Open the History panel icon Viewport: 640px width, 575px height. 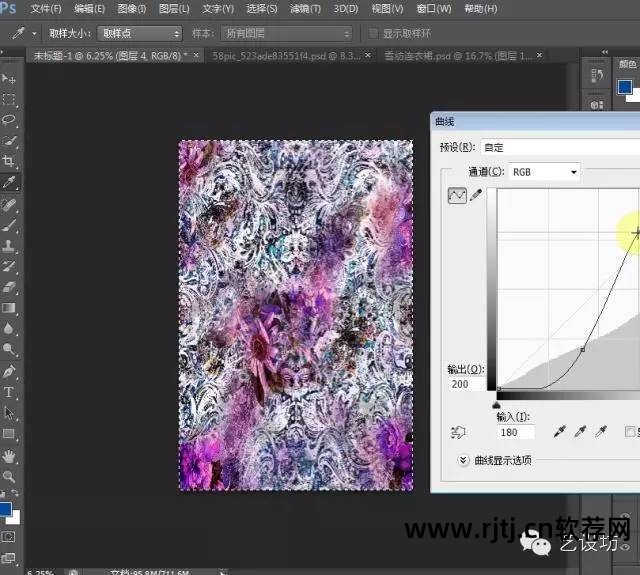click(596, 76)
